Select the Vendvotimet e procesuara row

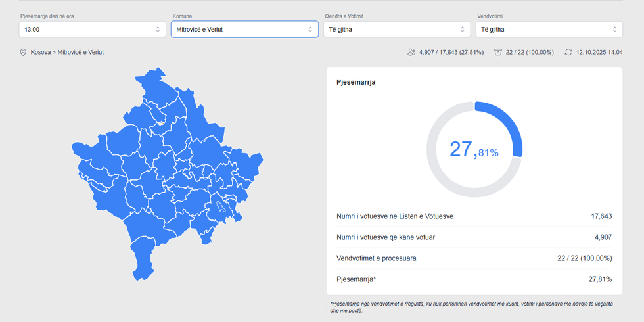[x=474, y=258]
